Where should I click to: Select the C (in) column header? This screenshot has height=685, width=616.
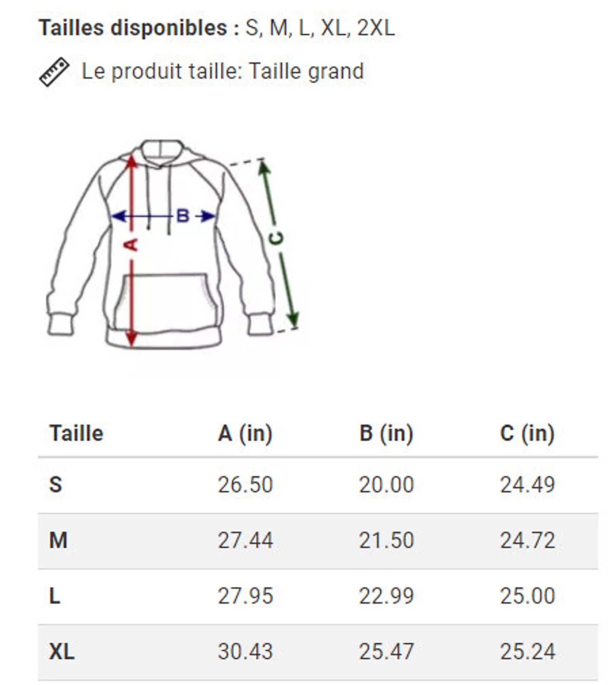click(527, 433)
